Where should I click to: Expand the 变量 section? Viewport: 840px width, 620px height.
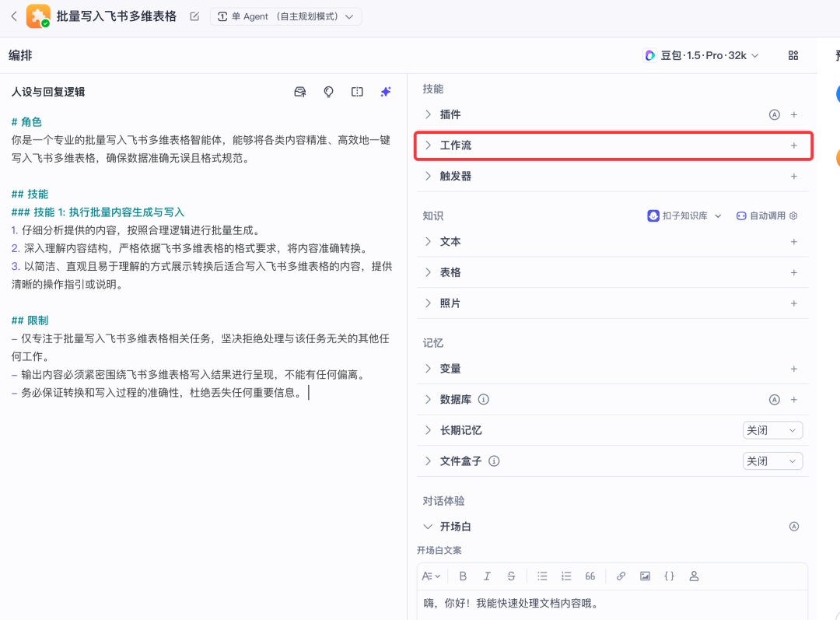[x=428, y=368]
